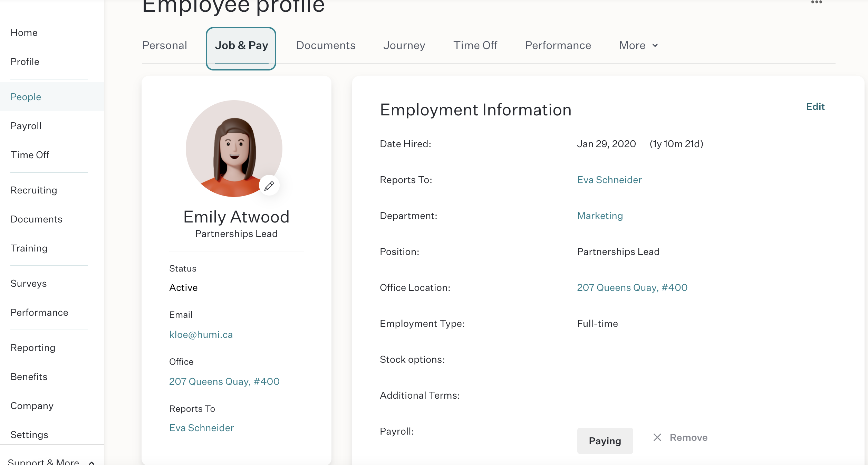The width and height of the screenshot is (868, 465).
Task: Select People in the sidebar
Action: point(52,97)
